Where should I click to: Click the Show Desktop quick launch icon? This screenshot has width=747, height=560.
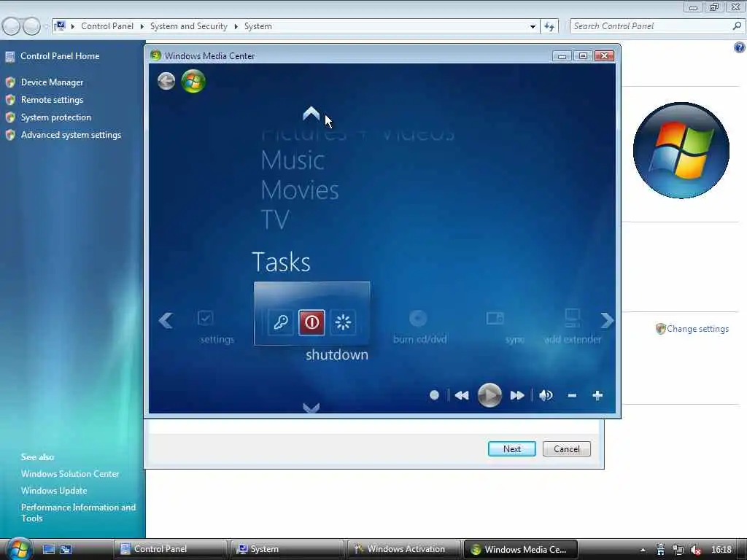[49, 550]
